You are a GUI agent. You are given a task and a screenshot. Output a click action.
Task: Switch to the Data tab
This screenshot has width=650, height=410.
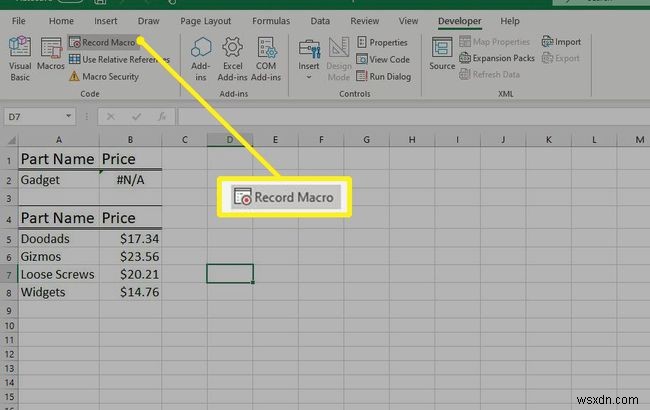(x=320, y=21)
